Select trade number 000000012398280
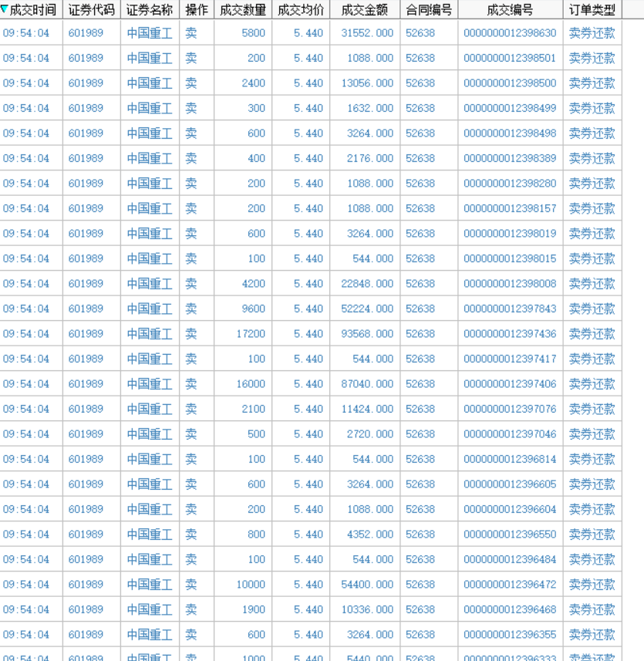The image size is (644, 661). pyautogui.click(x=510, y=184)
